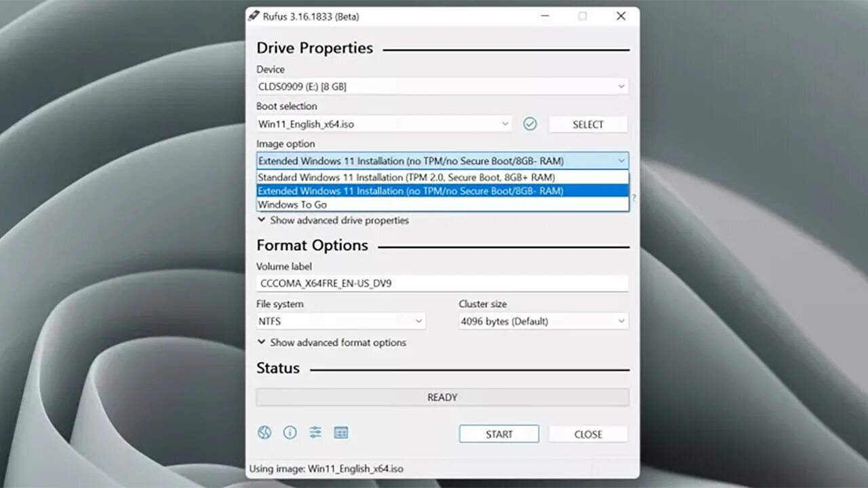
Task: Click the 'Volume label' caption
Action: coord(284,267)
